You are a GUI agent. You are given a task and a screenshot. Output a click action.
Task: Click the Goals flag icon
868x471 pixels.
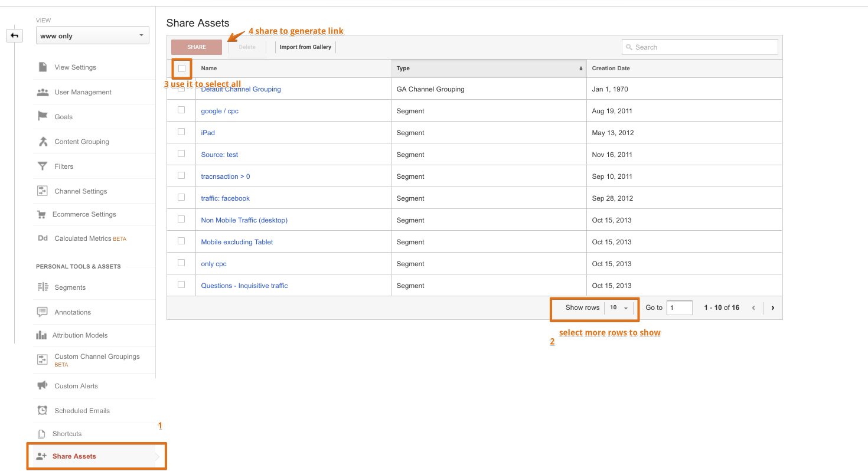pyautogui.click(x=43, y=117)
